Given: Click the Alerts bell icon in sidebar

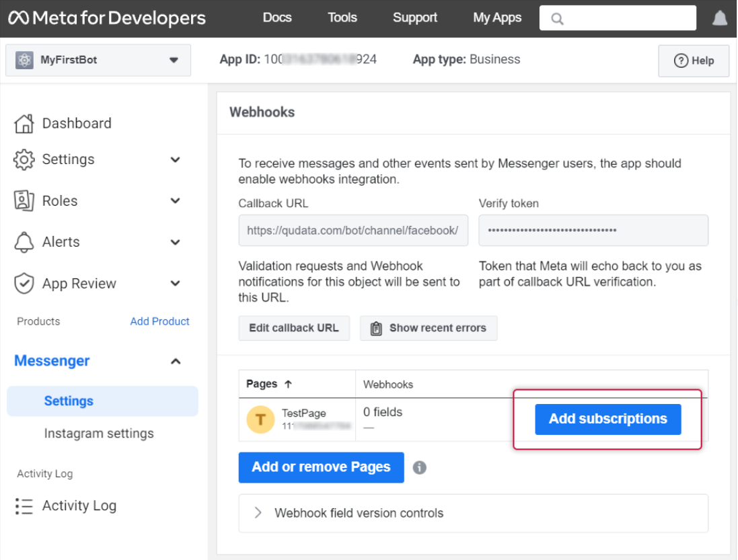Looking at the screenshot, I should 24,242.
